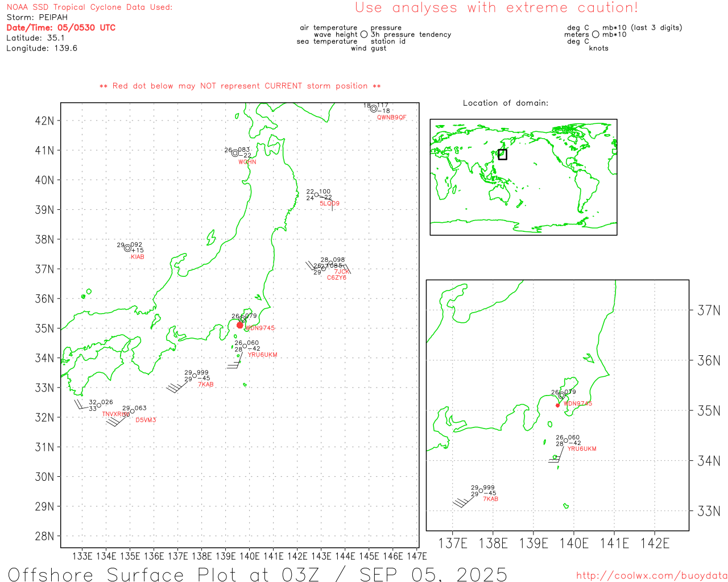Click station circle above WCHN label
Image resolution: width=728 pixels, height=582 pixels.
235,153
